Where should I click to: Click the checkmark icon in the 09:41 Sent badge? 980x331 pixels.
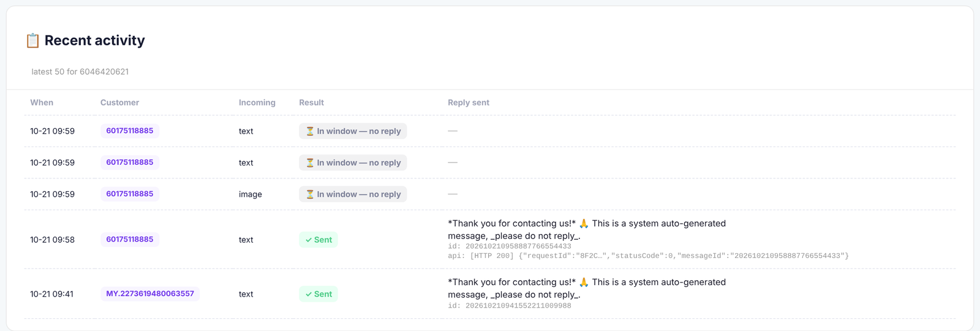[309, 294]
